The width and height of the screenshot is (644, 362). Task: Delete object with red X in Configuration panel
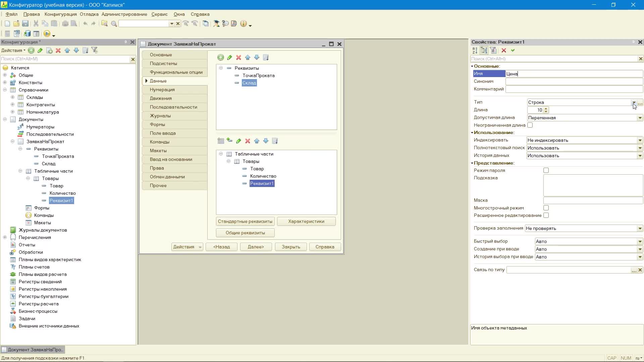[58, 50]
